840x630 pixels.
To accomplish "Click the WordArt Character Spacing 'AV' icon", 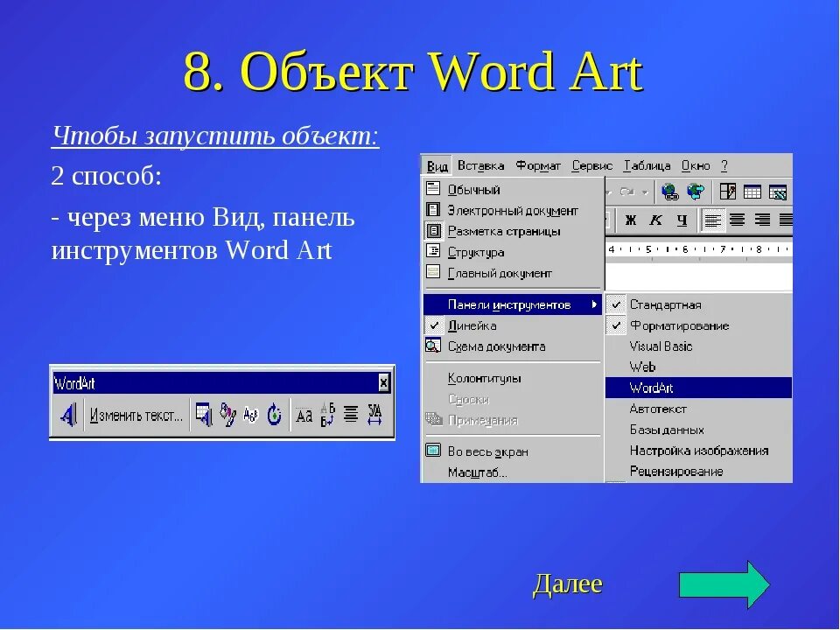I will pos(375,415).
